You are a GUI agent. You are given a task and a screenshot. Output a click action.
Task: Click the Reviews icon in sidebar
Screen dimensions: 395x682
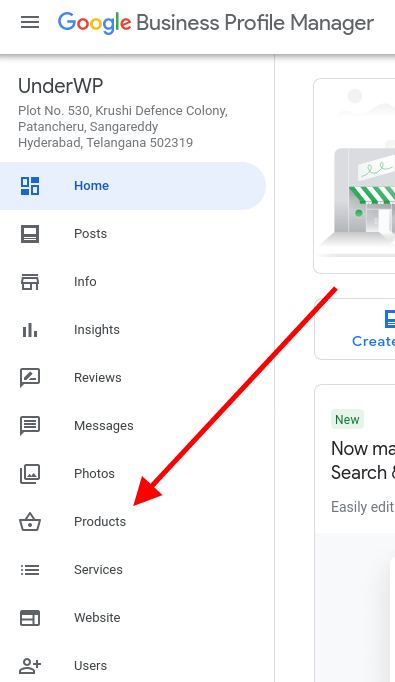pos(30,378)
